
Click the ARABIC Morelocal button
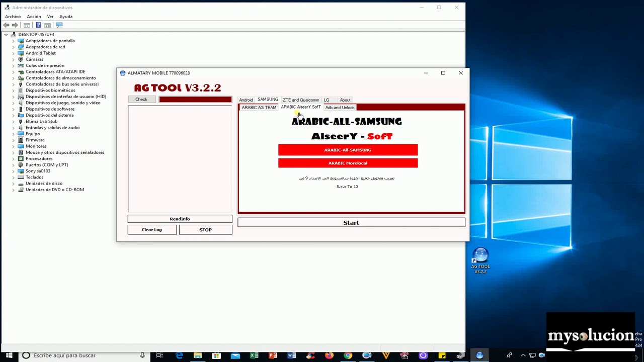pos(348,163)
